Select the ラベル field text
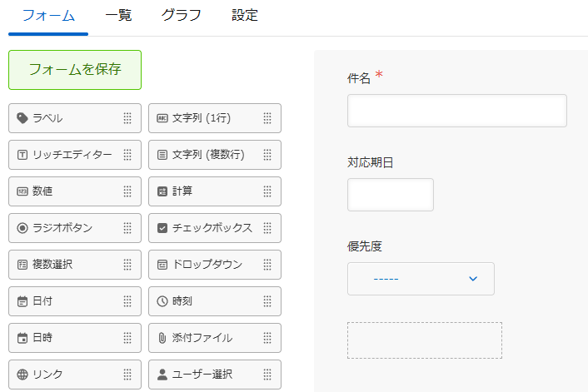Screen dimensions: 588x392 [47, 118]
